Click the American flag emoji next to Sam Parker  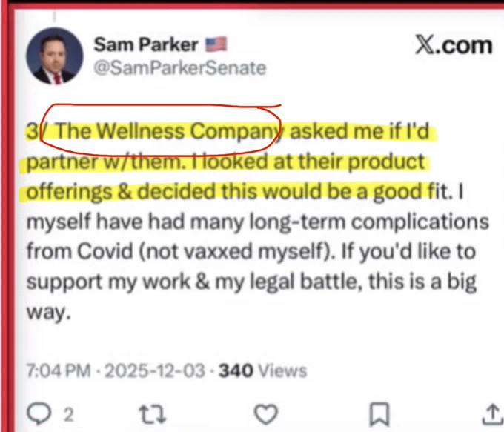click(x=216, y=44)
